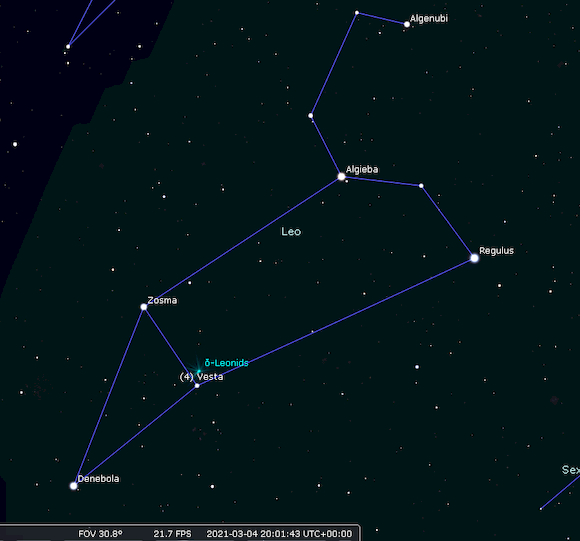Click the Regulus name label
Image resolution: width=580 pixels, height=541 pixels.
pos(496,250)
